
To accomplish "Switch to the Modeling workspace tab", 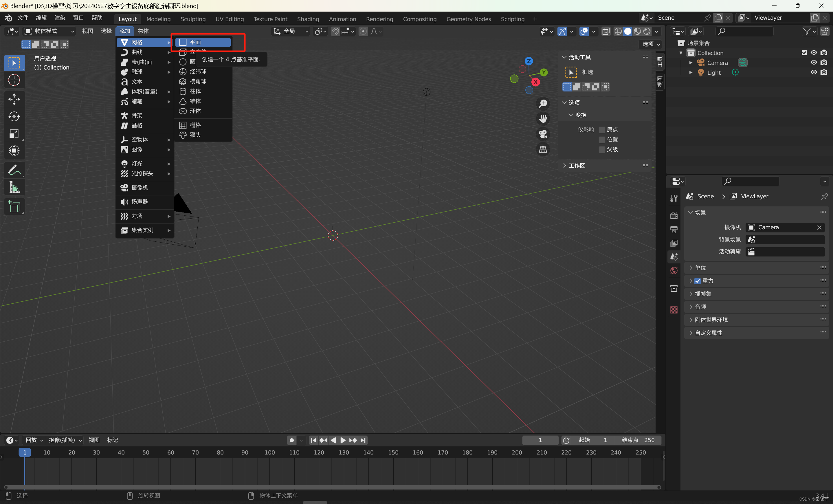I will click(158, 19).
